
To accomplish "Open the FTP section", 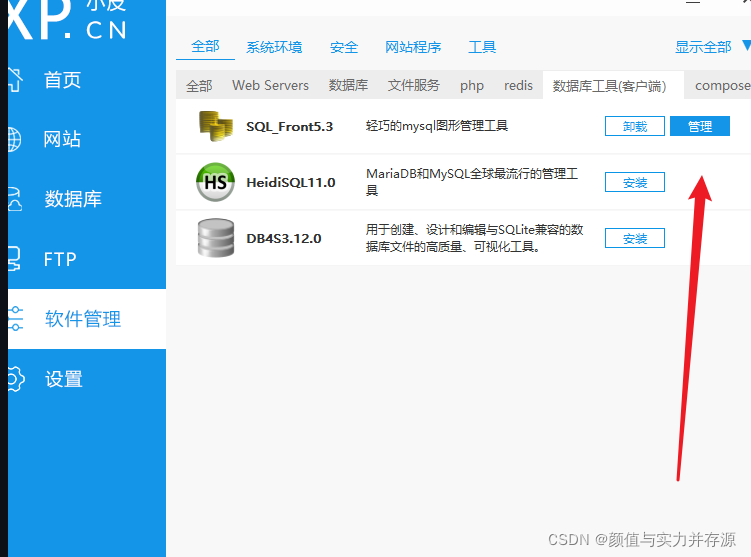I will click(x=60, y=259).
